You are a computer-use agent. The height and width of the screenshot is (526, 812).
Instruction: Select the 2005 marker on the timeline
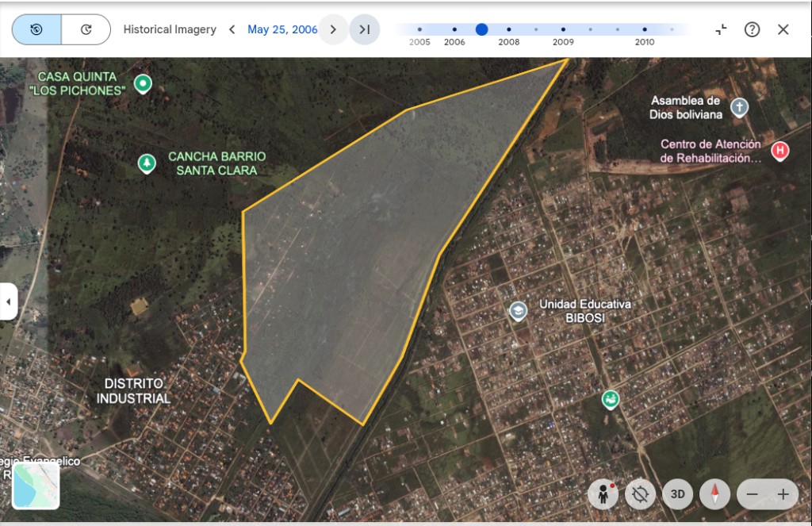tap(419, 29)
